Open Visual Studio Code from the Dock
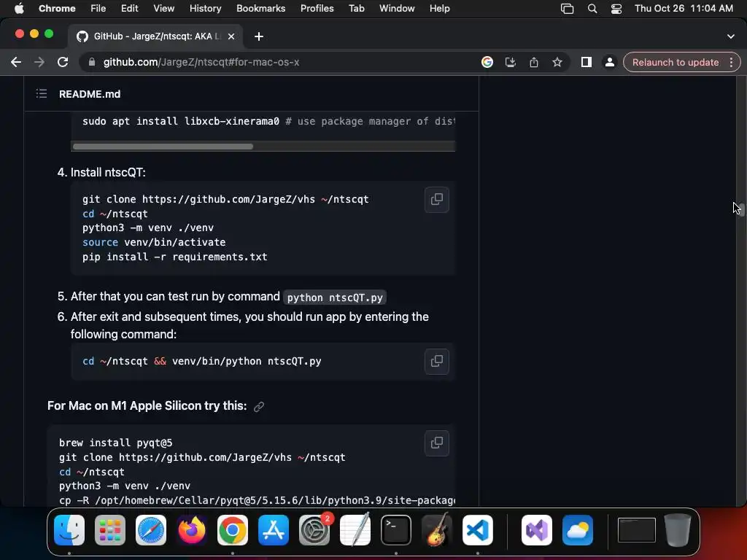This screenshot has width=747, height=560. coord(477,530)
